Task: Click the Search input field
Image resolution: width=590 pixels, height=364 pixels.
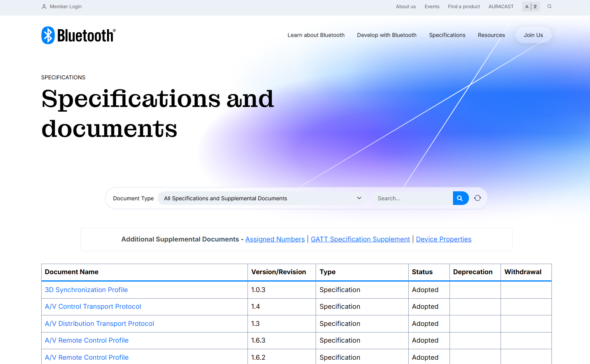Action: pyautogui.click(x=413, y=198)
